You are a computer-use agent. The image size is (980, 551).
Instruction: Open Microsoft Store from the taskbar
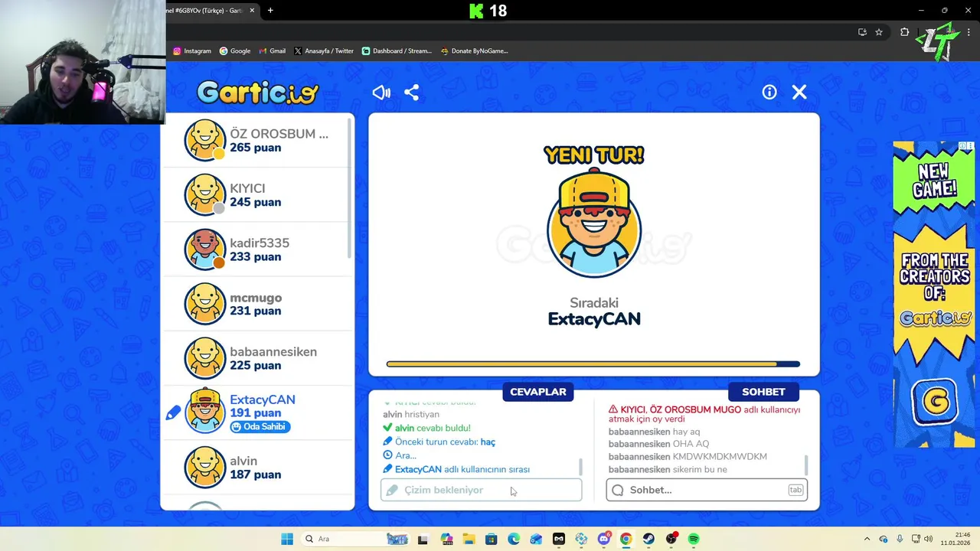pos(491,539)
